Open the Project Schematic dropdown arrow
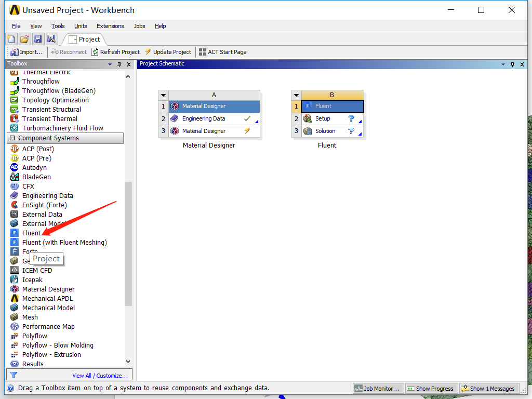 tap(503, 64)
